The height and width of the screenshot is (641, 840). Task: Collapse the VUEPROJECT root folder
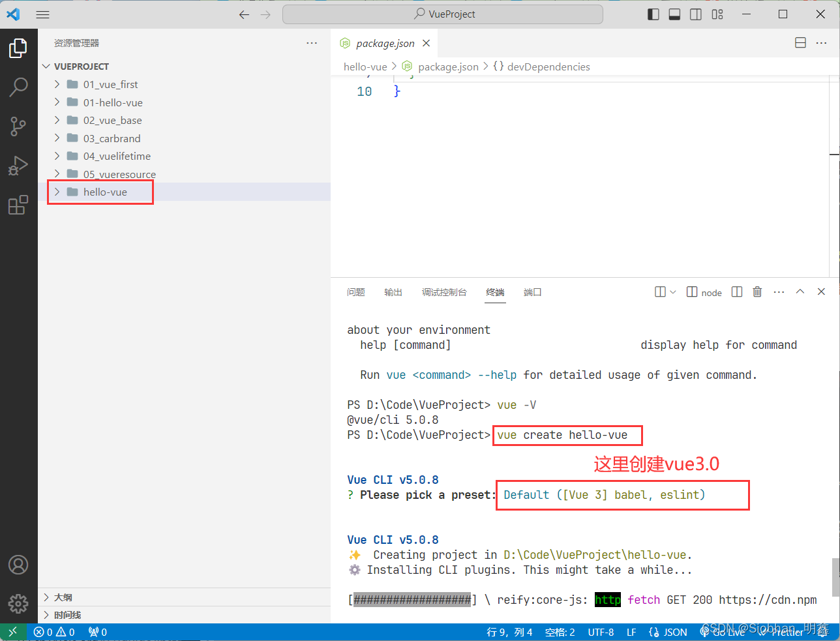tap(46, 67)
